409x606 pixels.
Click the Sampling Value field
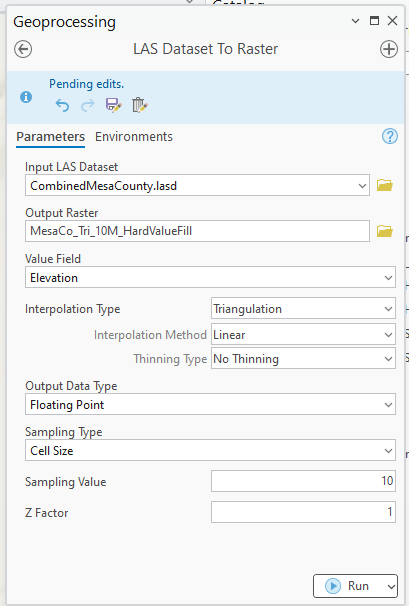(x=303, y=481)
